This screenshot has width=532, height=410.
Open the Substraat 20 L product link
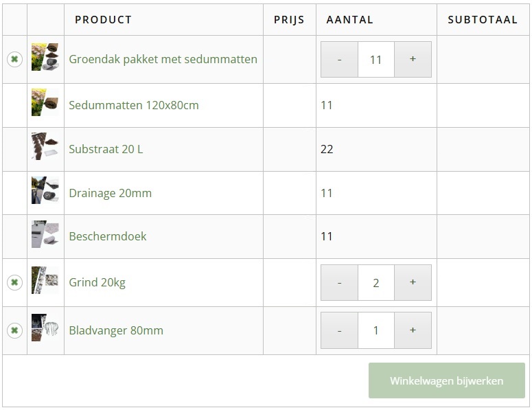pos(106,149)
